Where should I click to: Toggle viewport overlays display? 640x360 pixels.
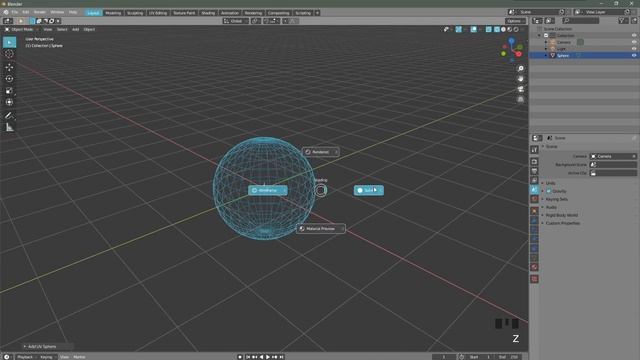[473, 29]
